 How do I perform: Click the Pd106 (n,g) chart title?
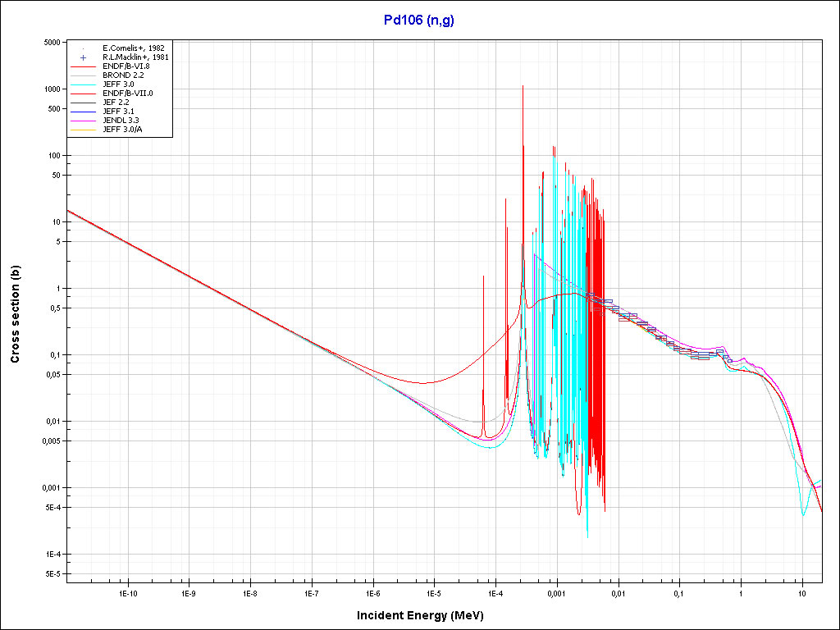pos(418,20)
